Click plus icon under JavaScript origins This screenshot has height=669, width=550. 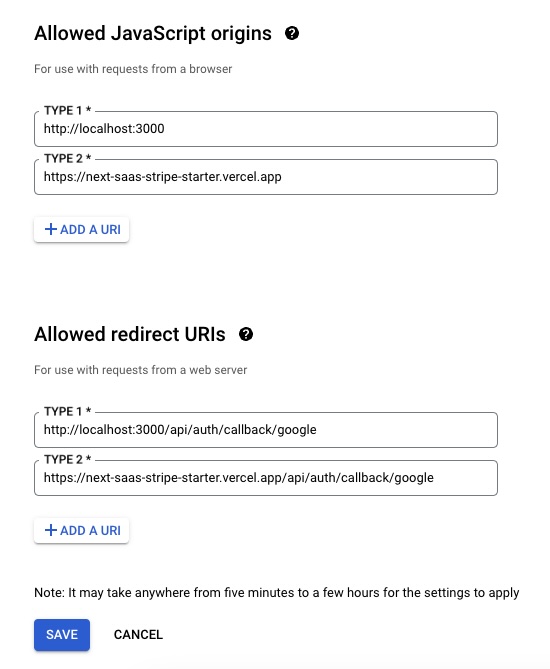click(x=51, y=230)
